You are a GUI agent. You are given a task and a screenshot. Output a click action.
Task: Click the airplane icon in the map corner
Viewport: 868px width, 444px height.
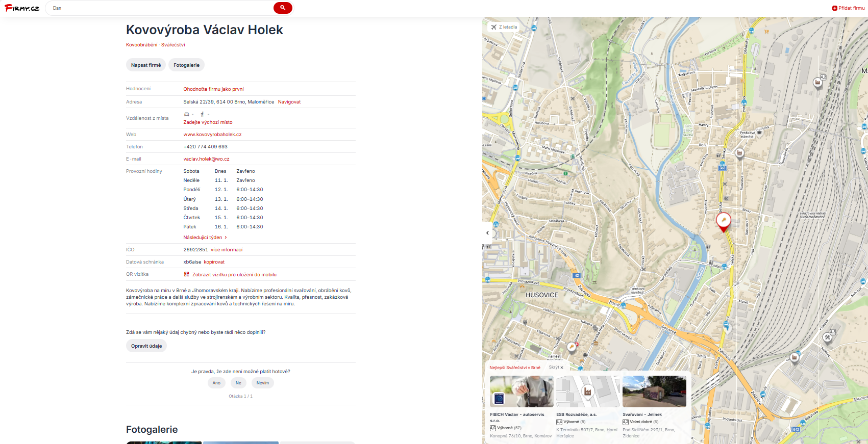493,27
